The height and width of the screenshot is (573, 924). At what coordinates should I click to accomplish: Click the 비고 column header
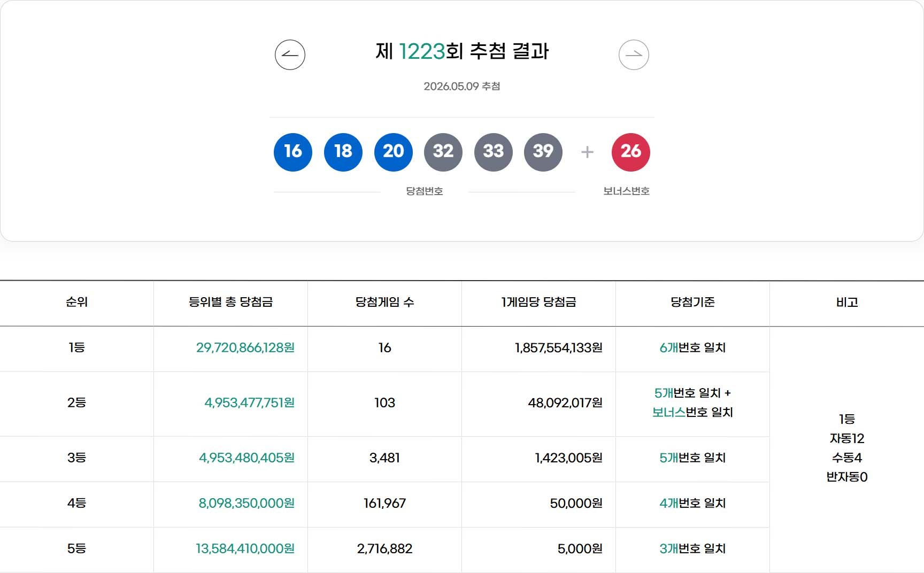[847, 302]
